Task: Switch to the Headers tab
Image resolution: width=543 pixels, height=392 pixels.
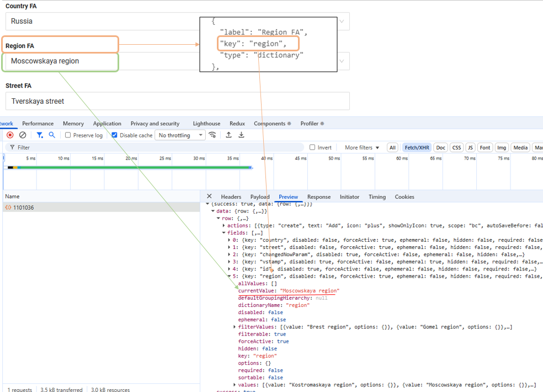Action: (x=231, y=197)
